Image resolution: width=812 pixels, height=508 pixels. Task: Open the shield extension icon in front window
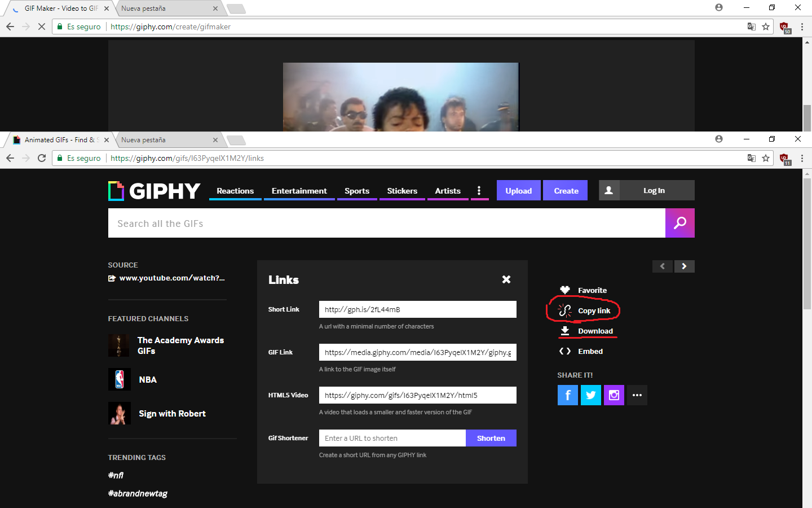pyautogui.click(x=784, y=159)
